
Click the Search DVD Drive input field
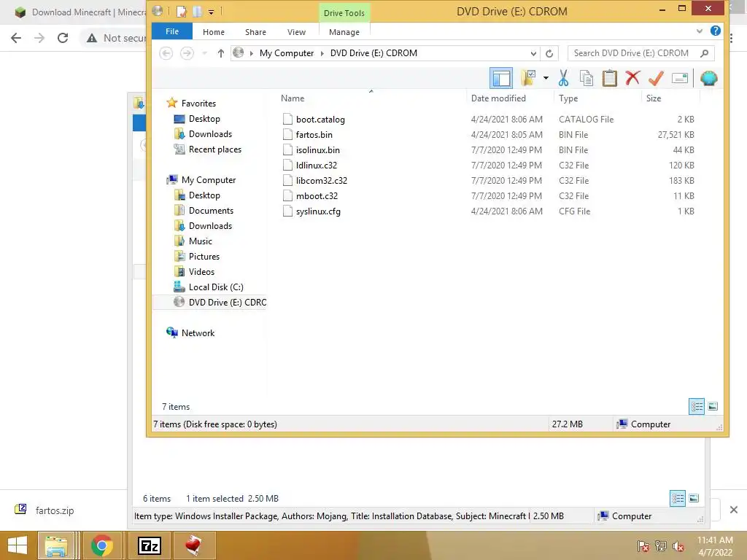pos(633,52)
